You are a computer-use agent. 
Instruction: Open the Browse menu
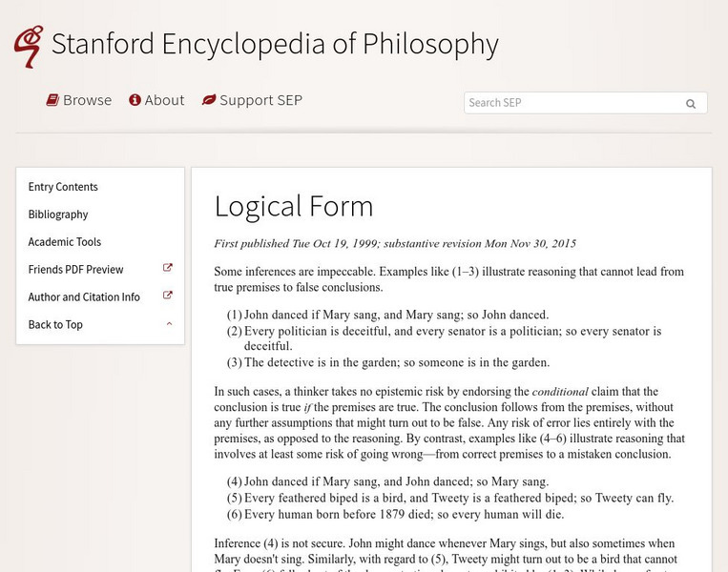point(79,100)
